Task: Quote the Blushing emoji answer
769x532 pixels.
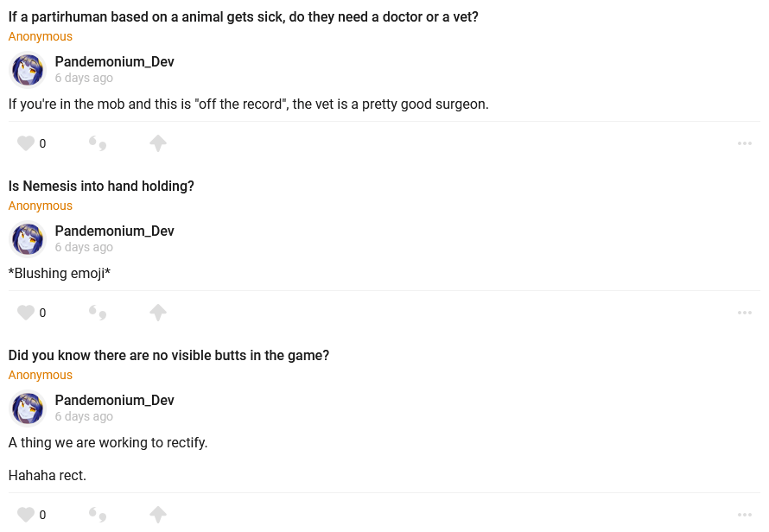Action: coord(98,313)
